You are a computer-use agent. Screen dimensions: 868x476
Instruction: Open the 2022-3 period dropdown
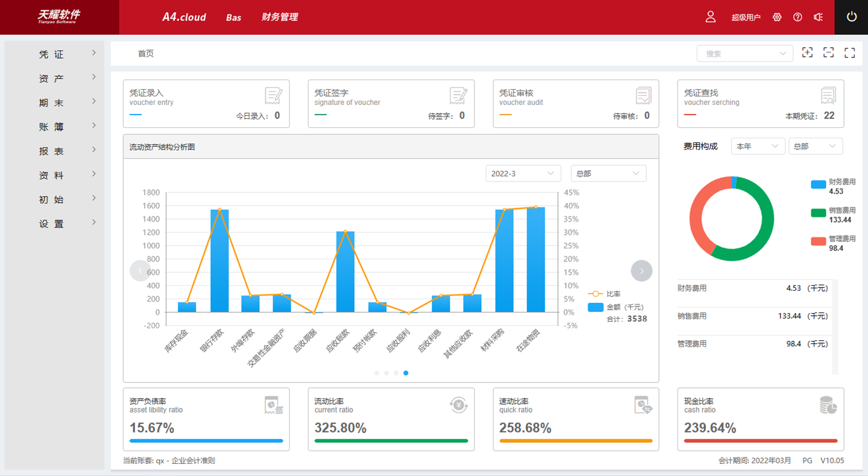tap(523, 174)
